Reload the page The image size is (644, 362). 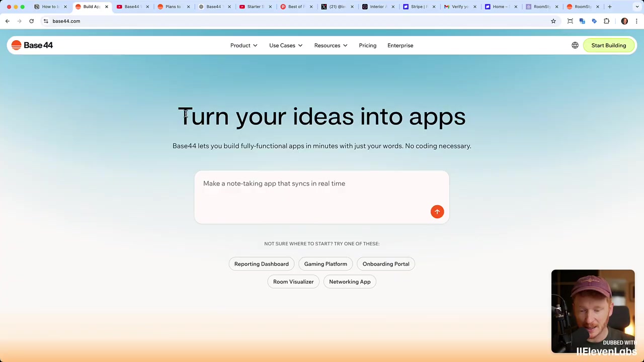pos(31,21)
